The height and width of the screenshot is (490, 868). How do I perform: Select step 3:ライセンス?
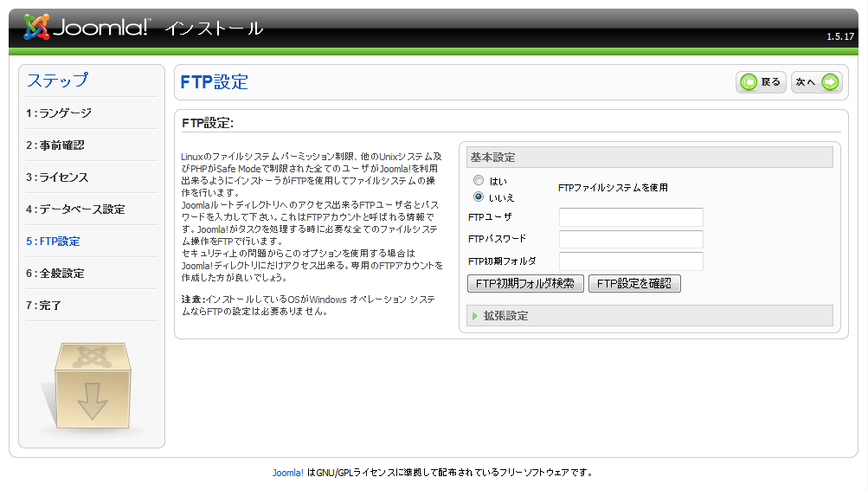click(x=57, y=177)
